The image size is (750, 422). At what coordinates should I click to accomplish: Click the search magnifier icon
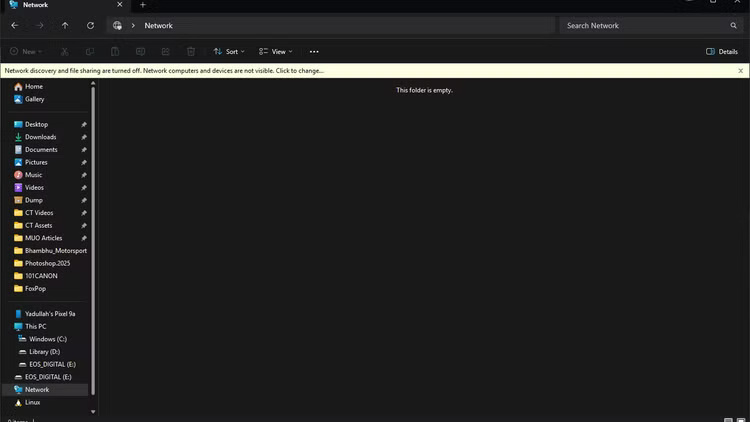point(734,26)
